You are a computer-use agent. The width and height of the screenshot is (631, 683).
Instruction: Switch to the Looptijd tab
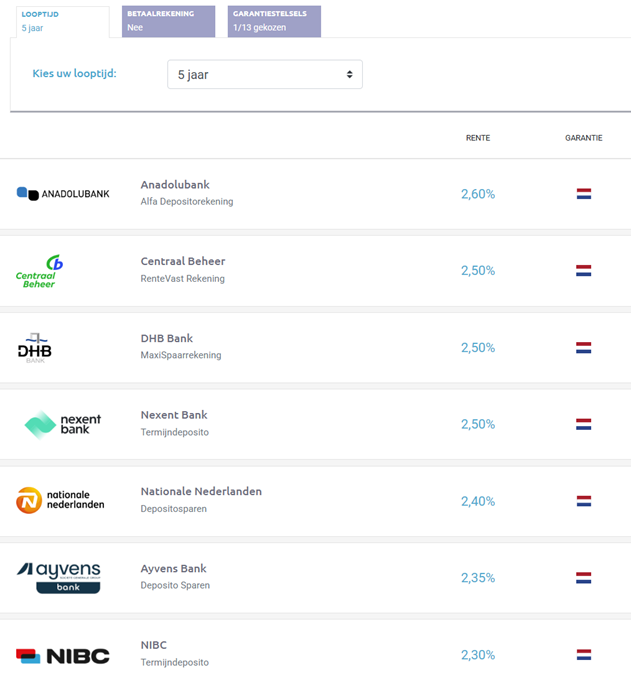tap(59, 21)
